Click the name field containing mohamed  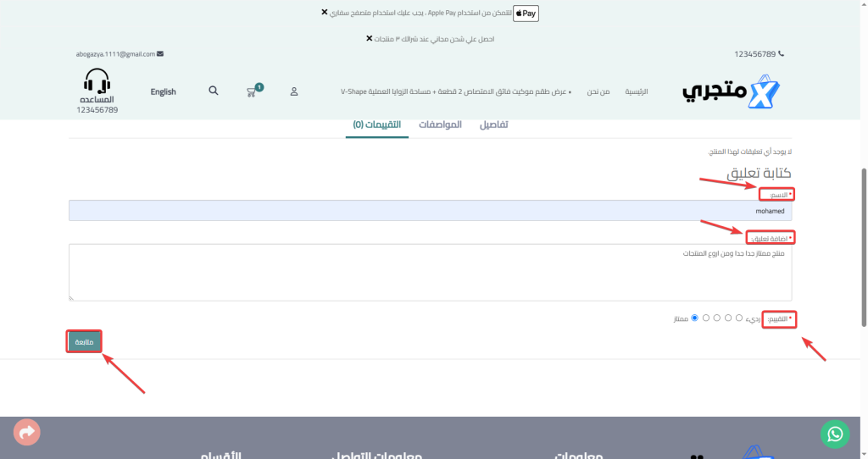point(430,211)
